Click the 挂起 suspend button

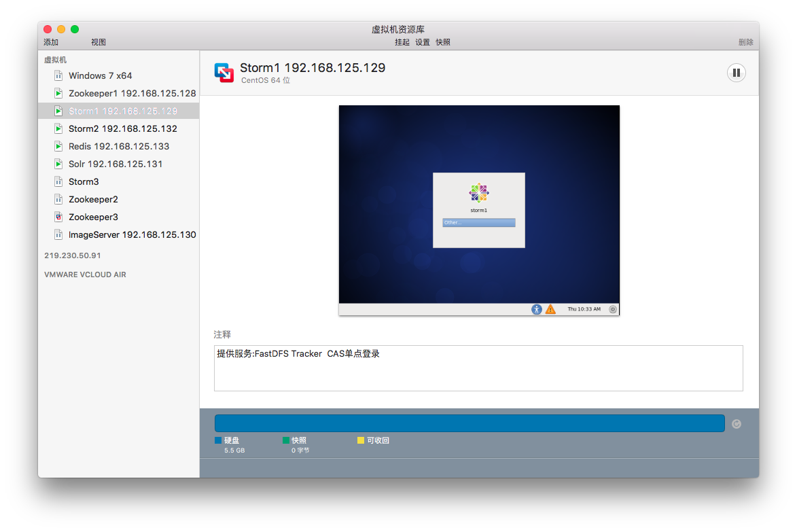[x=402, y=42]
